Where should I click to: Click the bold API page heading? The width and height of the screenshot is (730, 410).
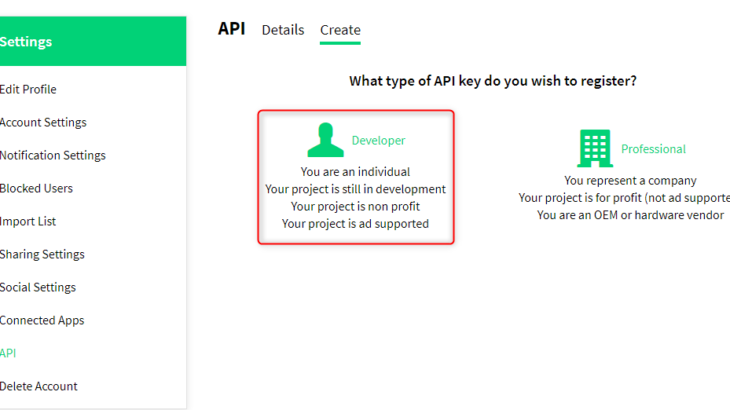pos(231,29)
